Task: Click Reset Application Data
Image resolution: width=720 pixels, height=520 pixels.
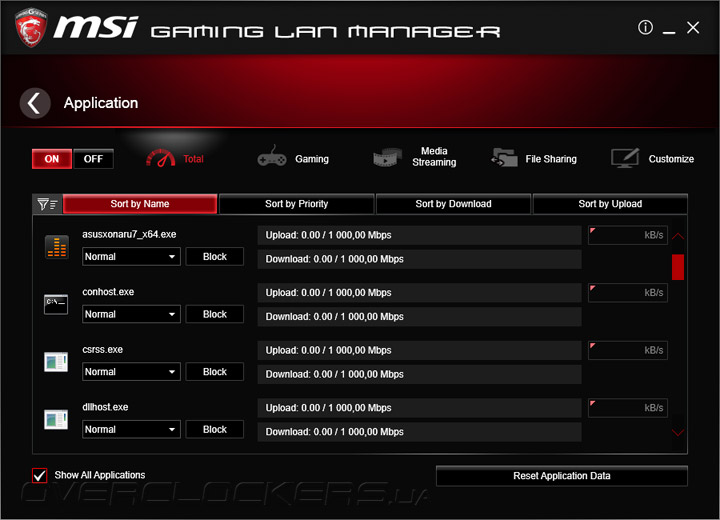Action: 562,476
